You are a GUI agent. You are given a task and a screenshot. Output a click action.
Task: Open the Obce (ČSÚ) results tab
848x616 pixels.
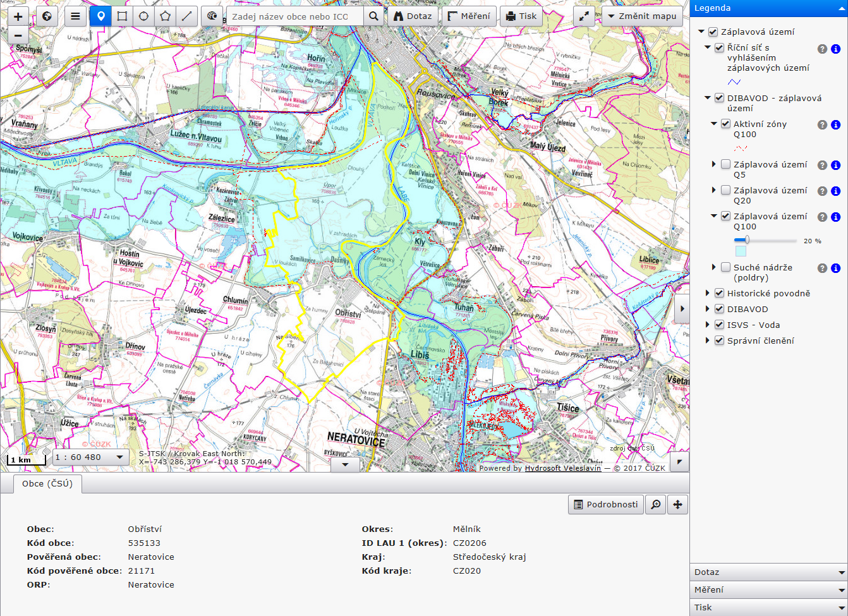click(x=47, y=483)
